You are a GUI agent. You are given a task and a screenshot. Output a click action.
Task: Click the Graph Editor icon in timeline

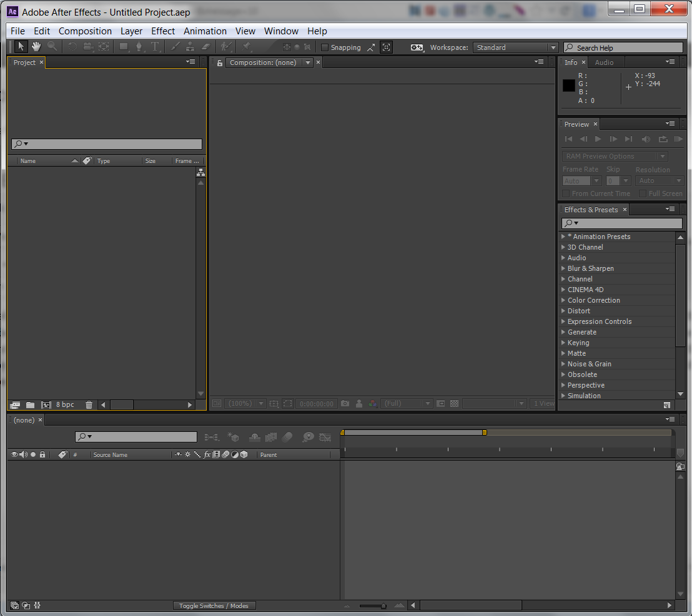click(325, 437)
